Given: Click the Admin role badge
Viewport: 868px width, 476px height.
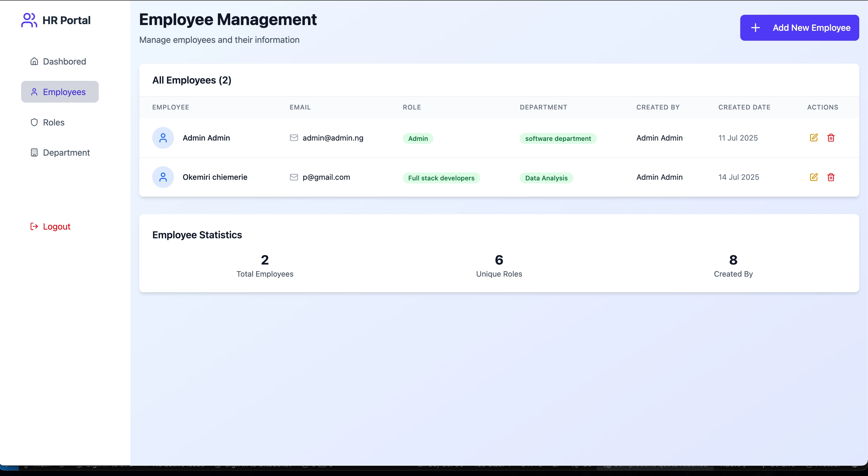Looking at the screenshot, I should click(418, 138).
